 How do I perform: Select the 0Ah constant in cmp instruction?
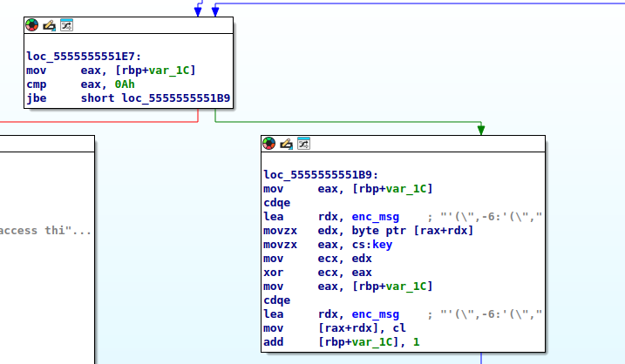click(125, 84)
